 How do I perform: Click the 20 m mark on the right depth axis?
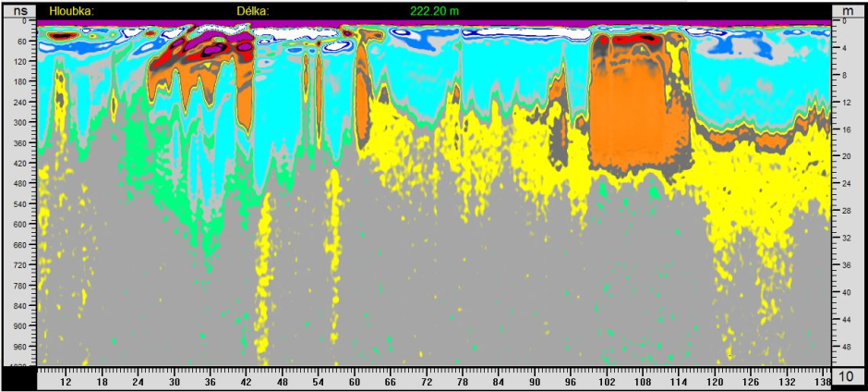click(x=846, y=157)
